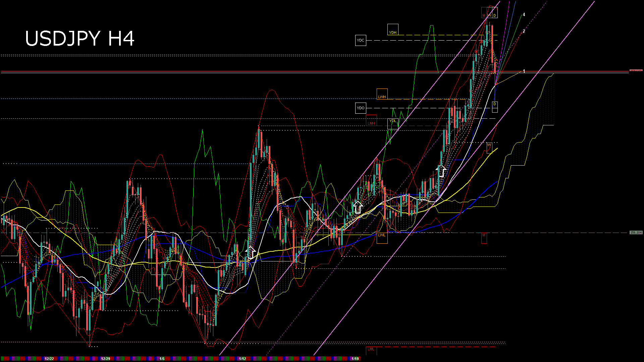Click the fan line label 2

(524, 31)
